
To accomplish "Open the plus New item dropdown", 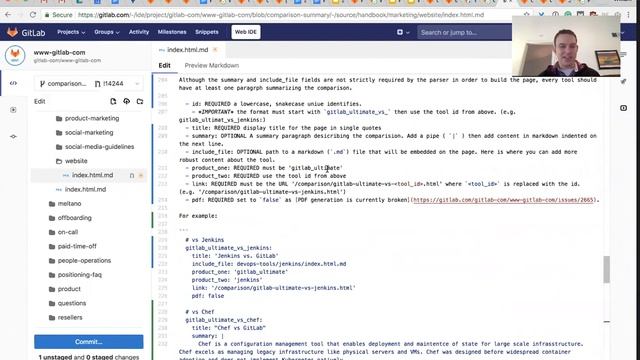I will pyautogui.click(x=403, y=32).
